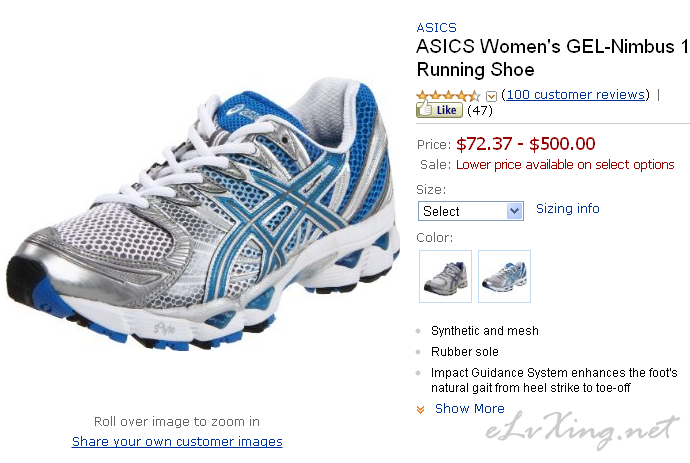Choose the gray and navy shoe color swatch
The height and width of the screenshot is (463, 690).
click(x=445, y=276)
